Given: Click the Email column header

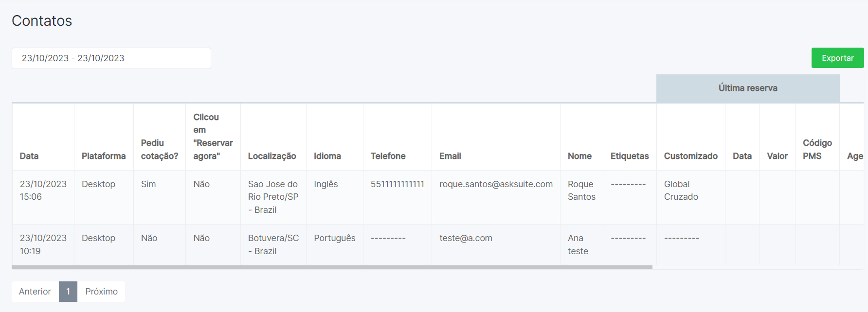Looking at the screenshot, I should [x=450, y=156].
